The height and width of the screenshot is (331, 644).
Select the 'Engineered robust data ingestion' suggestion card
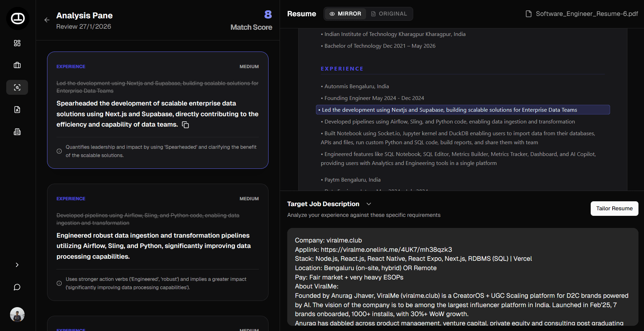pyautogui.click(x=158, y=242)
